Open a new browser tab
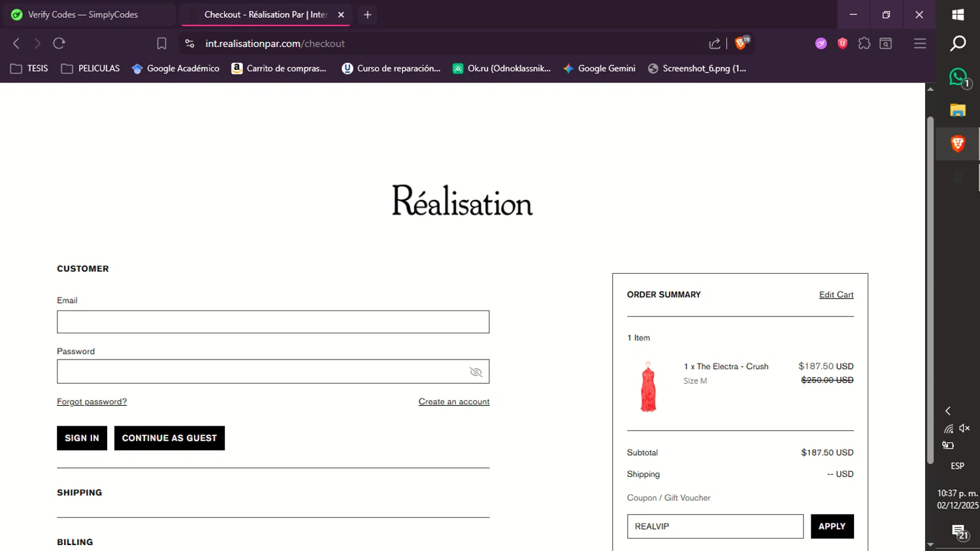Image resolution: width=980 pixels, height=551 pixels. [367, 14]
